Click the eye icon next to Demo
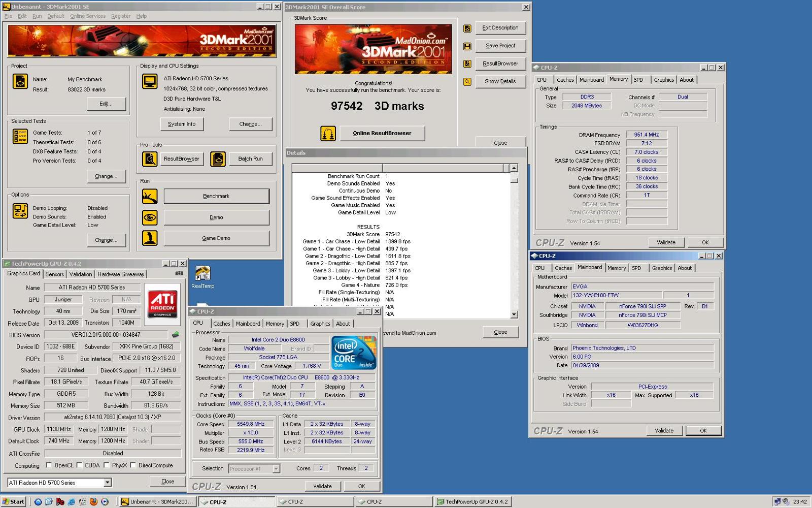The width and height of the screenshot is (812, 508). [x=150, y=217]
